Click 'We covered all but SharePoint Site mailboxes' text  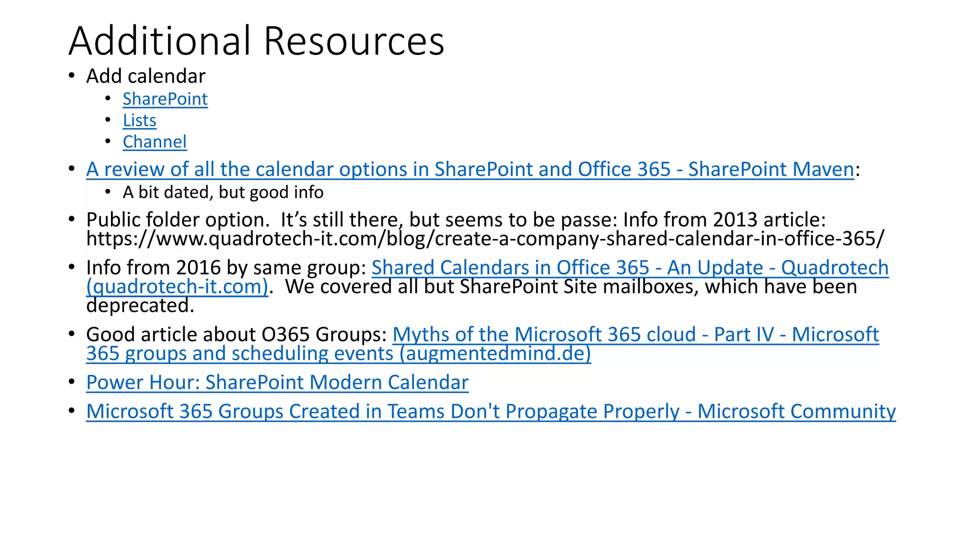(492, 287)
